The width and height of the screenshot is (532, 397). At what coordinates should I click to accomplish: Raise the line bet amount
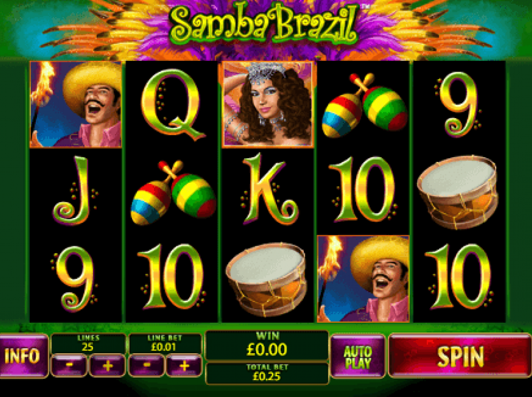pyautogui.click(x=184, y=365)
